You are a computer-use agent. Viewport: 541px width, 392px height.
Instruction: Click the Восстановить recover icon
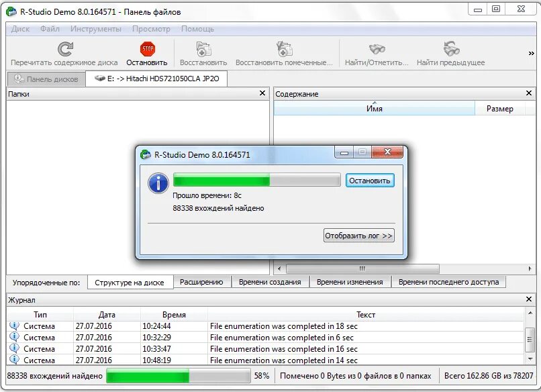(x=203, y=49)
